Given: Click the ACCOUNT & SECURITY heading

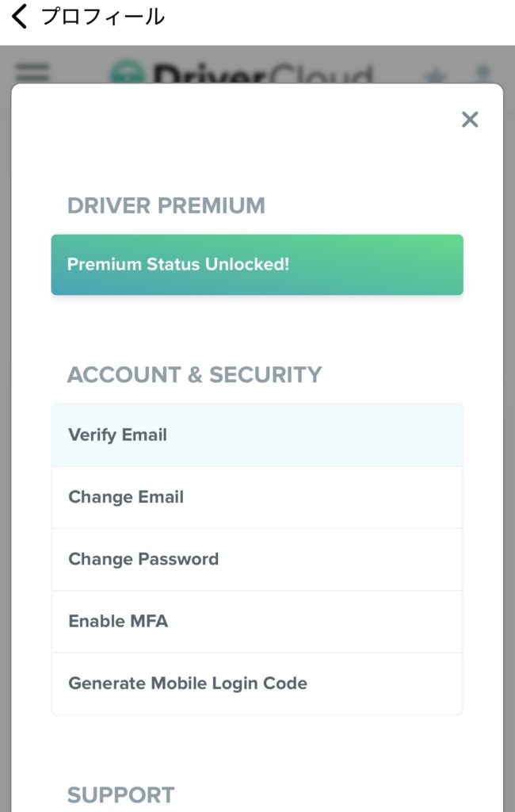Looking at the screenshot, I should [194, 374].
